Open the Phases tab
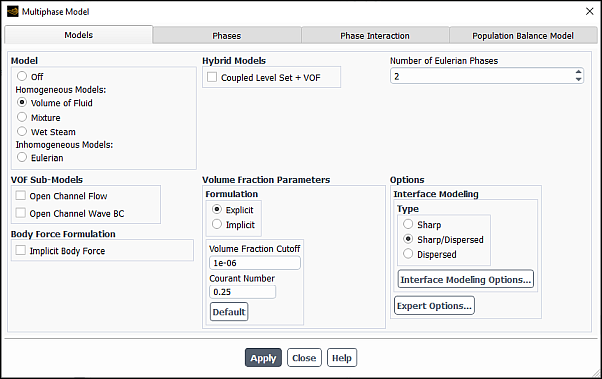Image resolution: width=602 pixels, height=379 pixels. click(227, 36)
